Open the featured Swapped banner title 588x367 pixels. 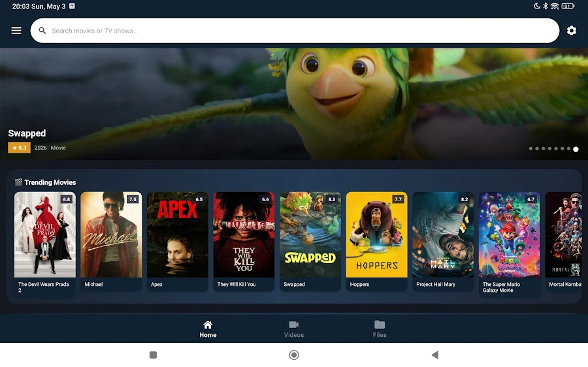(27, 133)
